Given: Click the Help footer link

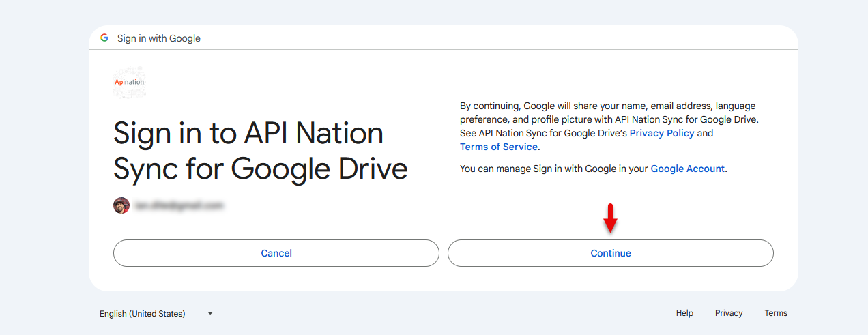Looking at the screenshot, I should pos(684,313).
